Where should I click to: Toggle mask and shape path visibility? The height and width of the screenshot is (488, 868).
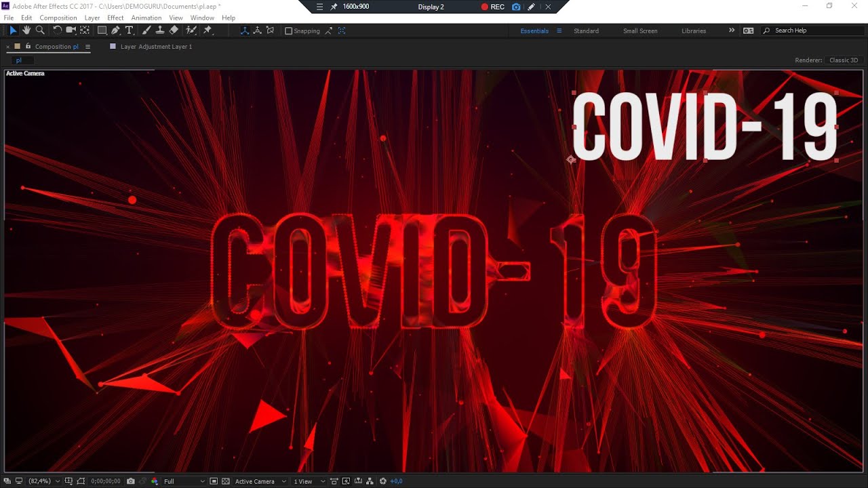pyautogui.click(x=81, y=481)
